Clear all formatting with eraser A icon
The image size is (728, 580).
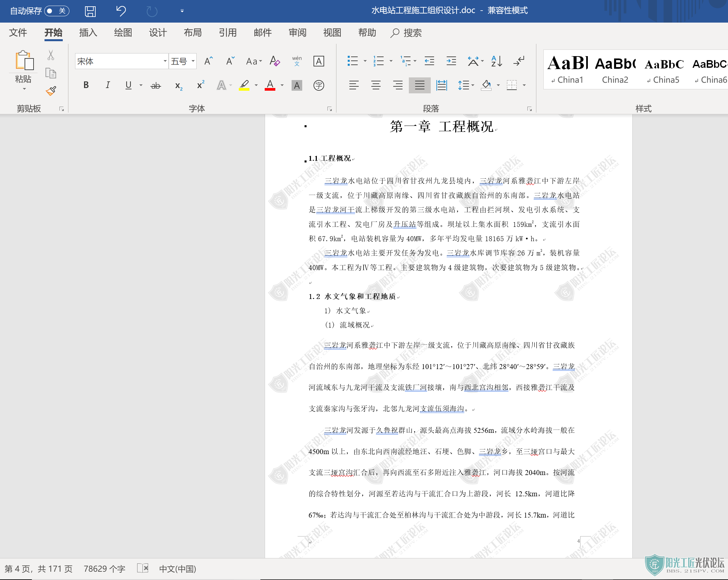tap(275, 61)
